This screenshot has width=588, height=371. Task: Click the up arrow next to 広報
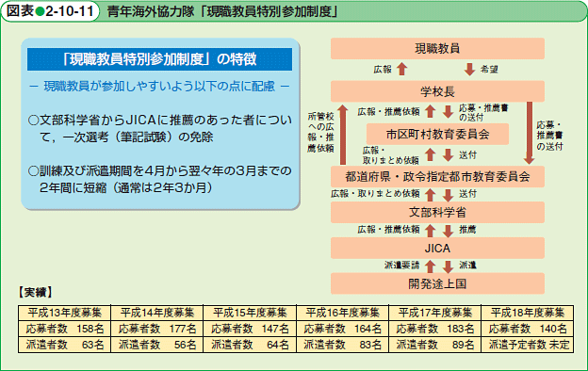pyautogui.click(x=402, y=69)
